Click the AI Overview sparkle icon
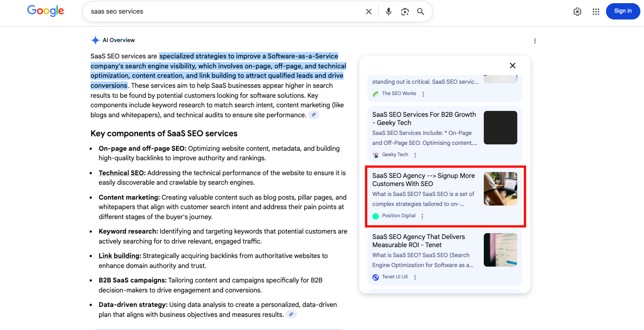Screen dimensions: 644x330 95,40
